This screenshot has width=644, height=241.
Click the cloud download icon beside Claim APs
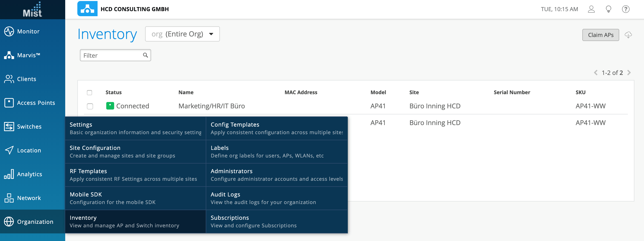point(628,35)
